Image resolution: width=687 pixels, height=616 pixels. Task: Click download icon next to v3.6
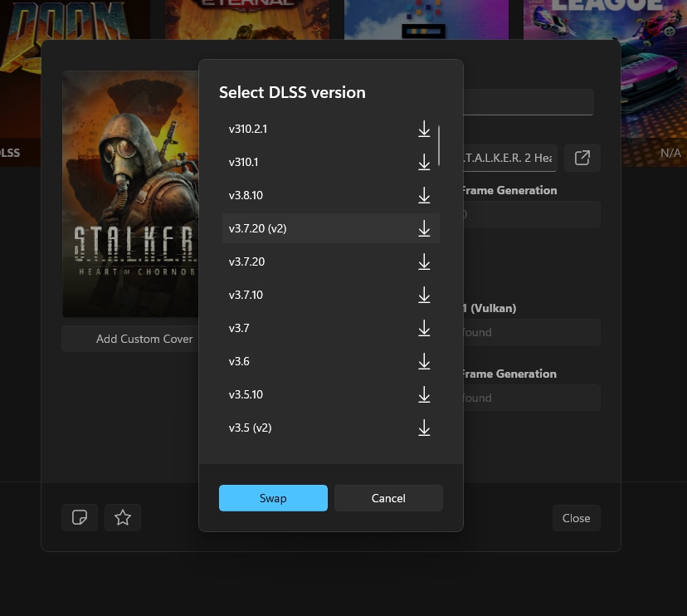pos(424,361)
